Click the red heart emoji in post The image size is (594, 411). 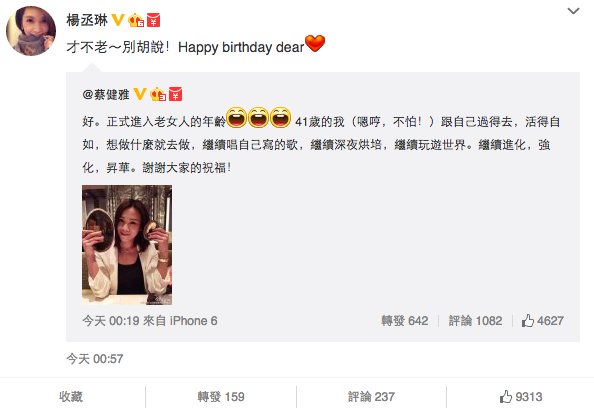pyautogui.click(x=315, y=43)
